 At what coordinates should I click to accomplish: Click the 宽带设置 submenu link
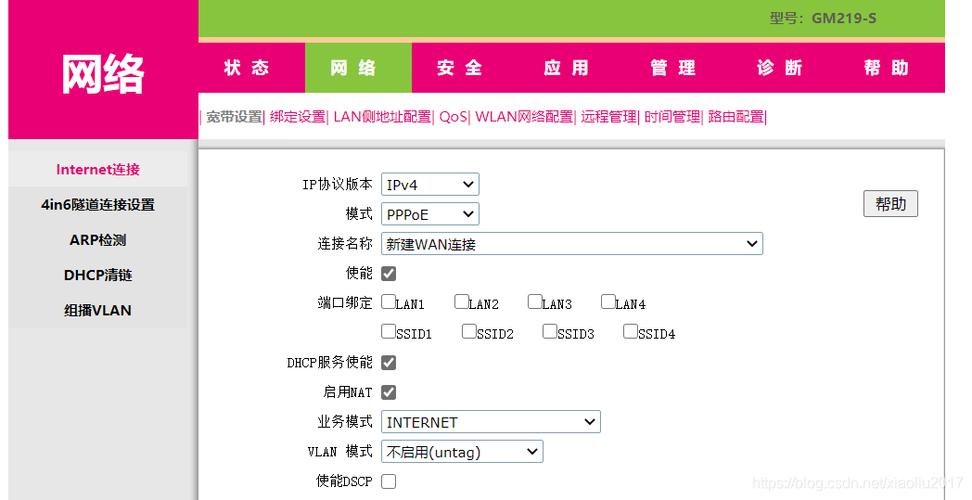(234, 116)
